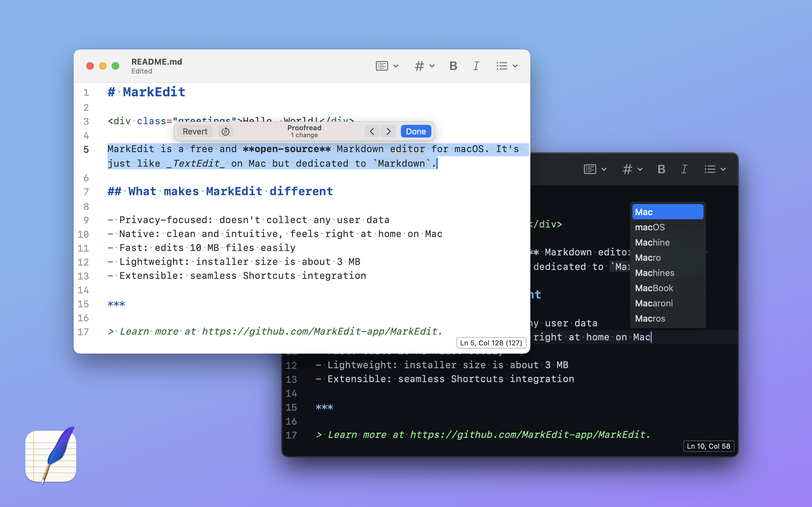The image size is (812, 507).
Task: Pick 'Macaroni' in the suggestions popup
Action: (x=654, y=304)
